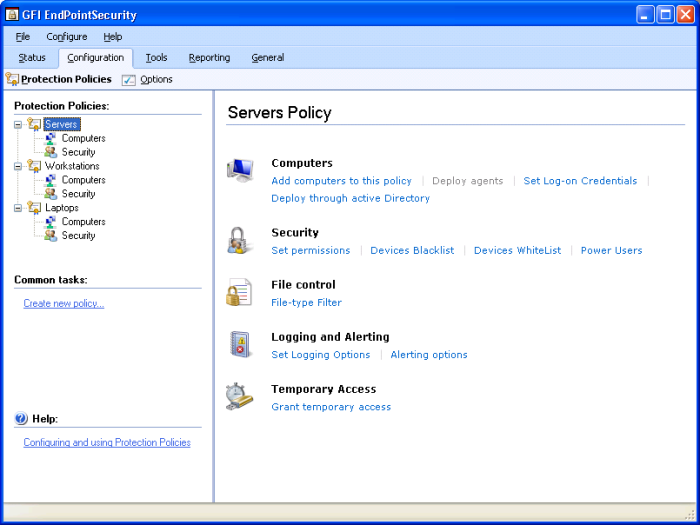Switch to the General tab
Screen dimensions: 700x525
click(268, 58)
